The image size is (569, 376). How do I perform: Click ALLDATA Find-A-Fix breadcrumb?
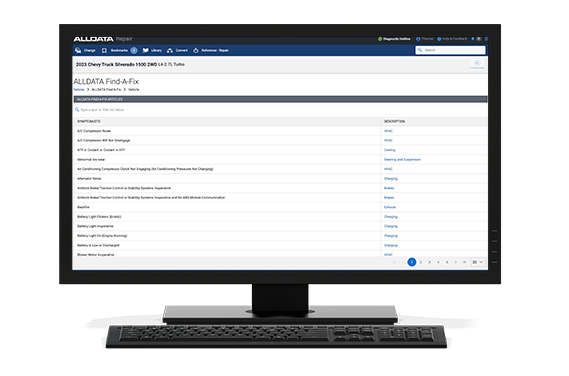point(106,90)
